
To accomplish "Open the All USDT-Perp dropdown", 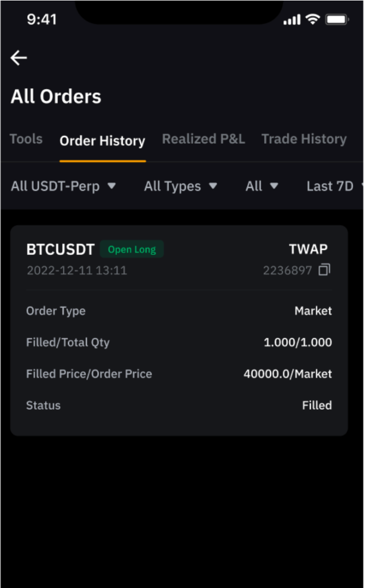I will coord(63,186).
